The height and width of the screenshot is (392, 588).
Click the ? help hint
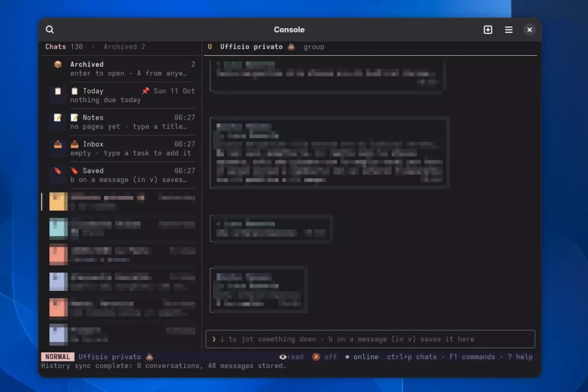520,357
